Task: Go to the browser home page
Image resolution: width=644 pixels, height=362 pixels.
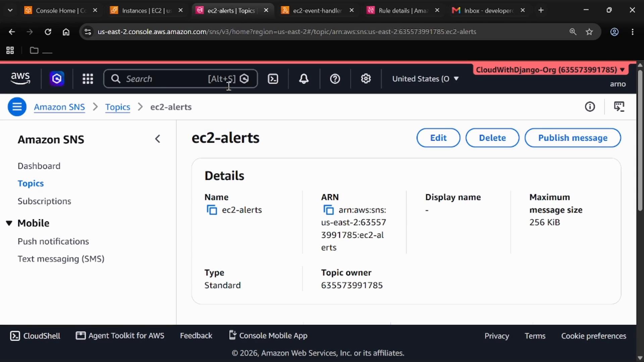Action: [66, 32]
